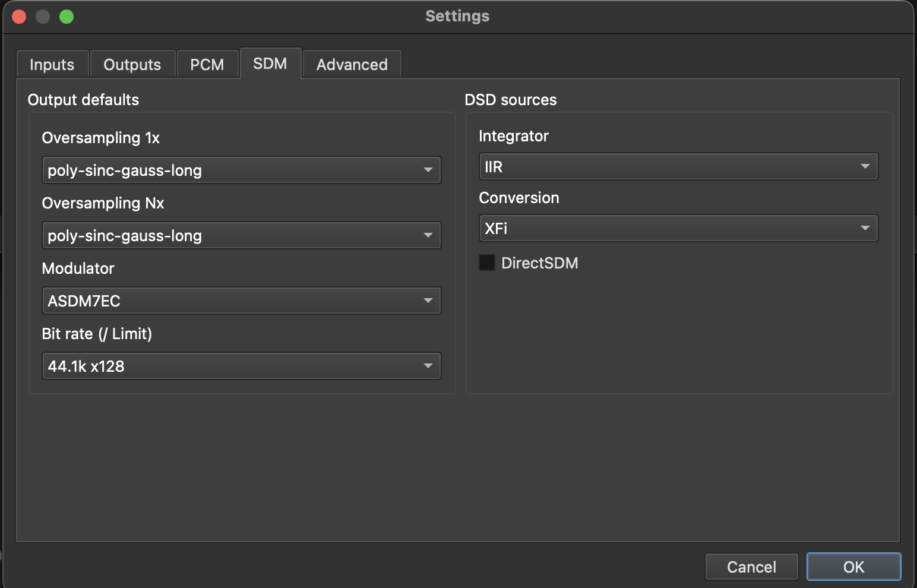
Task: Click the Integrator dropdown arrow icon
Action: [x=865, y=167]
